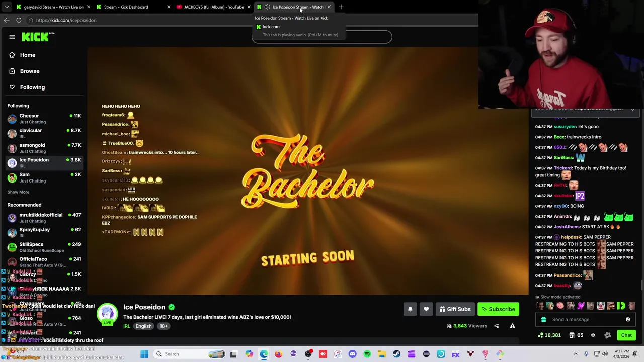This screenshot has height=362, width=644.
Task: Open chat settings gear icon
Action: (x=593, y=335)
